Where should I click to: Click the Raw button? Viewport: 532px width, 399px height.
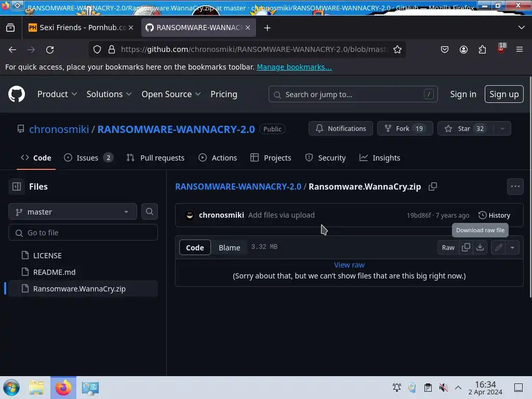tap(448, 247)
